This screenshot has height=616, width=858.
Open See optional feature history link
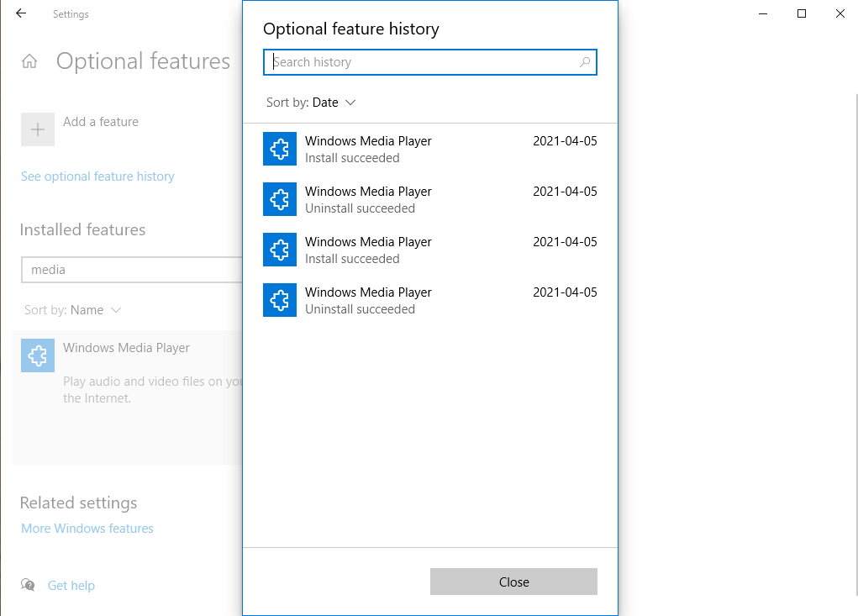coord(97,176)
